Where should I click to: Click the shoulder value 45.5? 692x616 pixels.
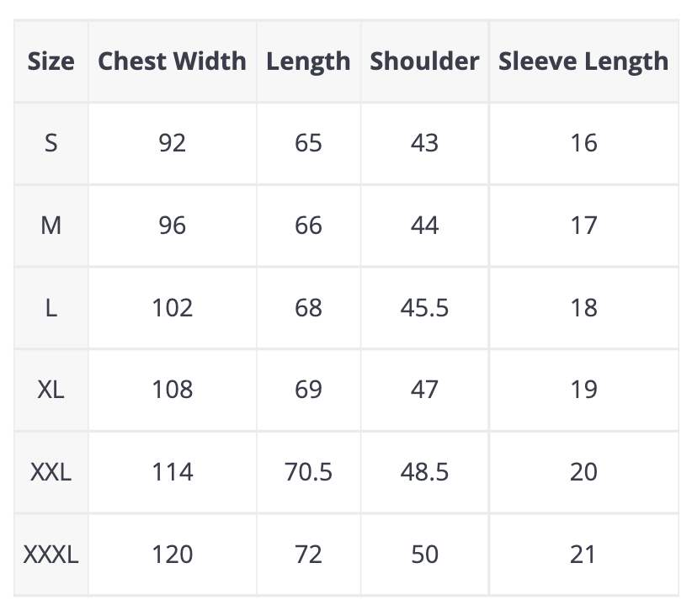(424, 308)
